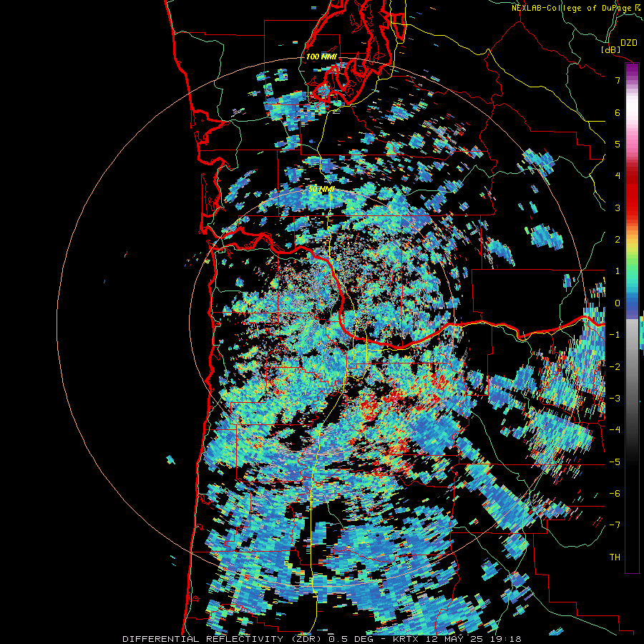Click the NEXLAB-College of DuPage credit text
Viewport: 644px width, 644px height.
(x=577, y=8)
